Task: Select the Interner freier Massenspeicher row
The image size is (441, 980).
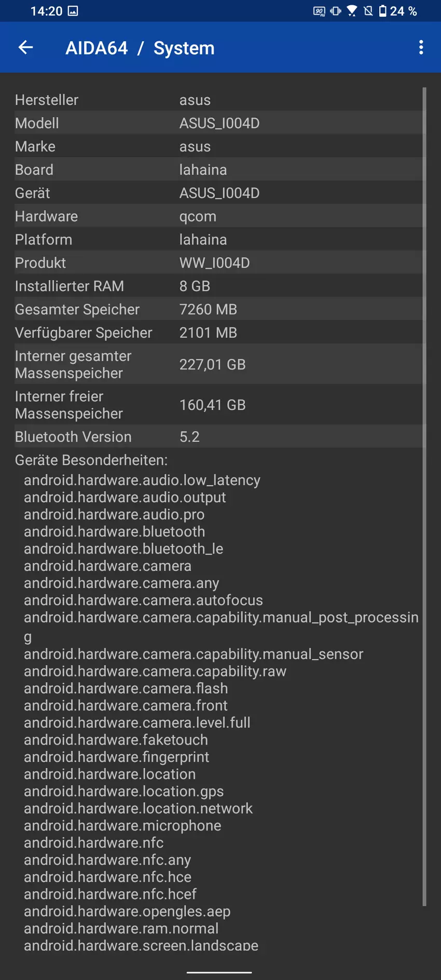Action: coord(218,405)
